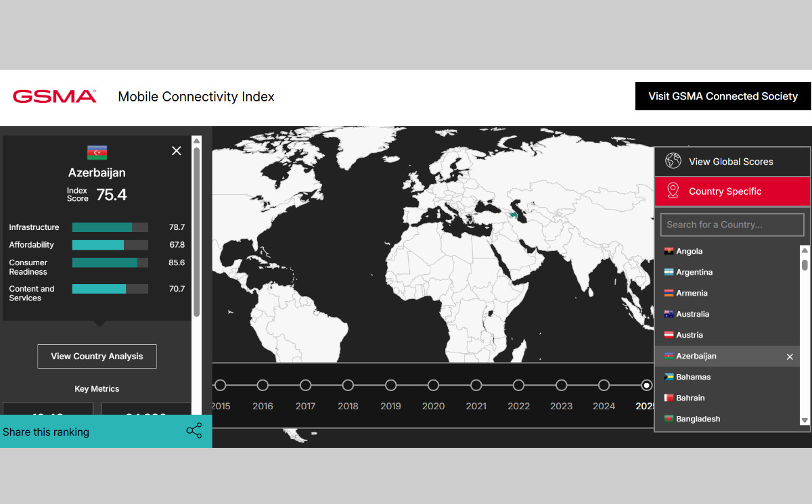
Task: Select the 2017 timeline marker
Action: coord(305,385)
